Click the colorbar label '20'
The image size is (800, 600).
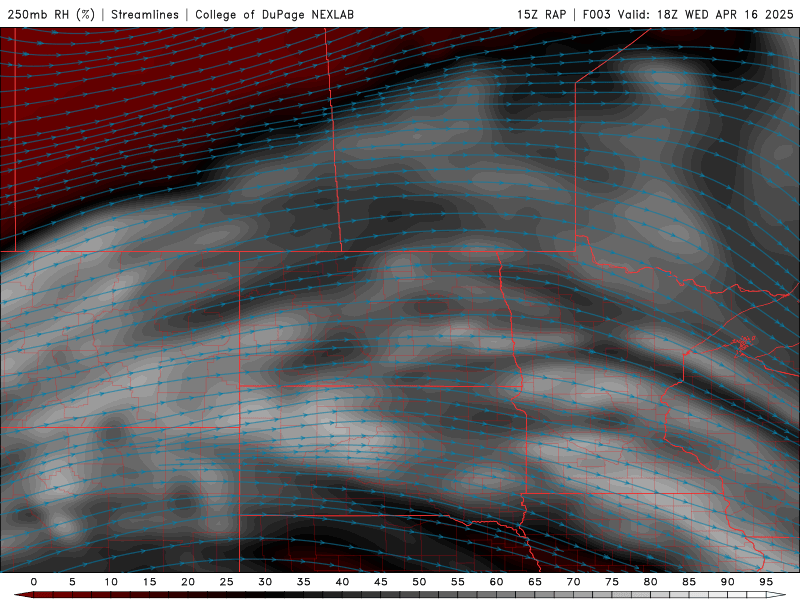tap(188, 582)
